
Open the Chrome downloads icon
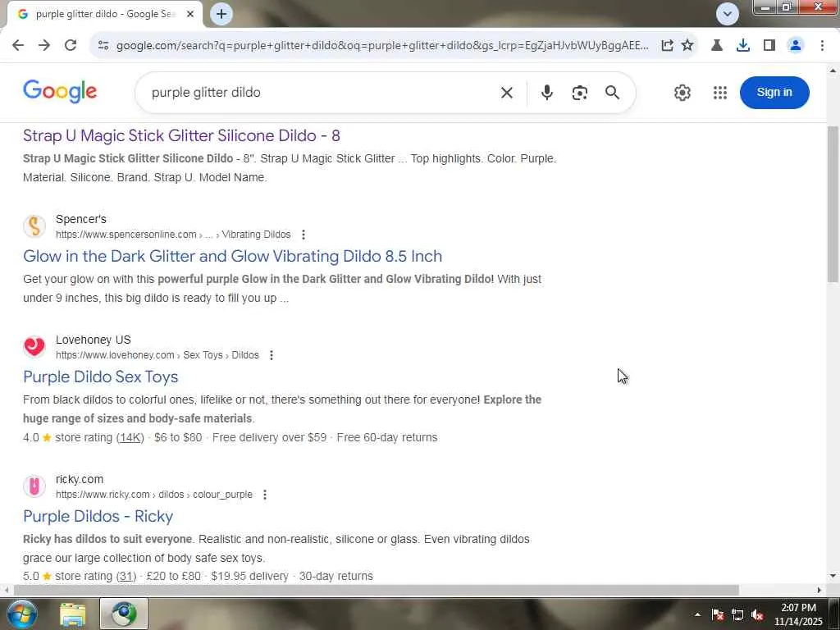[743, 46]
